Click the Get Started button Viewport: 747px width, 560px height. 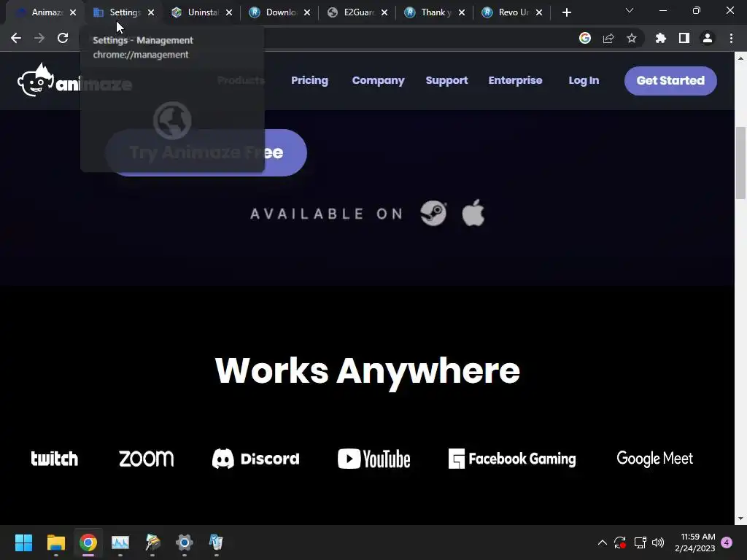pyautogui.click(x=670, y=80)
